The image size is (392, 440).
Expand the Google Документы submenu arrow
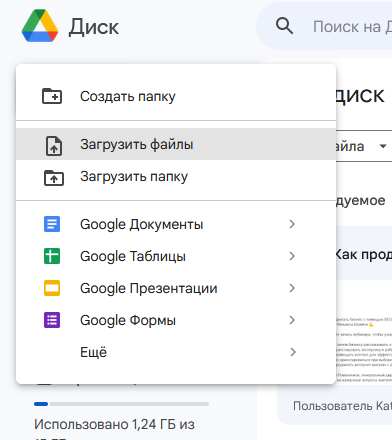tap(292, 224)
